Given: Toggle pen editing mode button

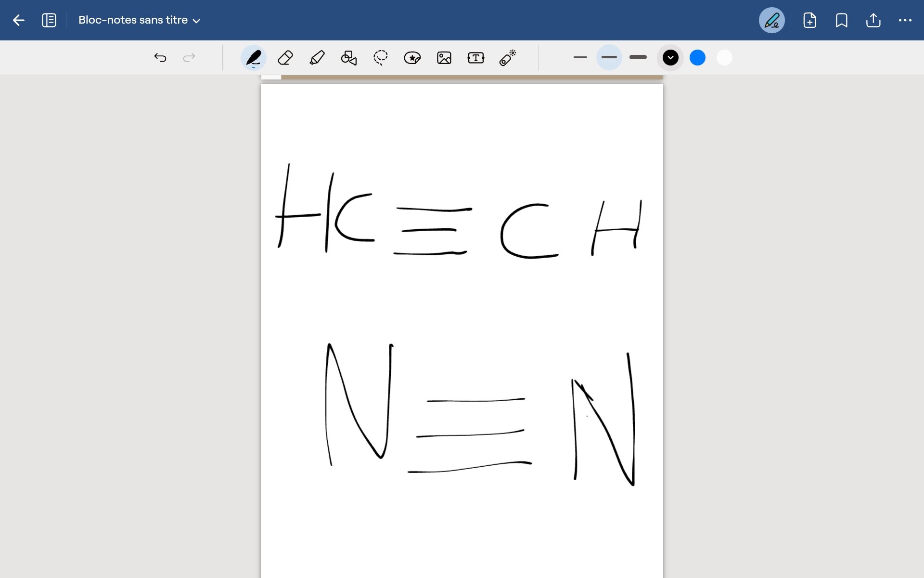Looking at the screenshot, I should (x=771, y=20).
